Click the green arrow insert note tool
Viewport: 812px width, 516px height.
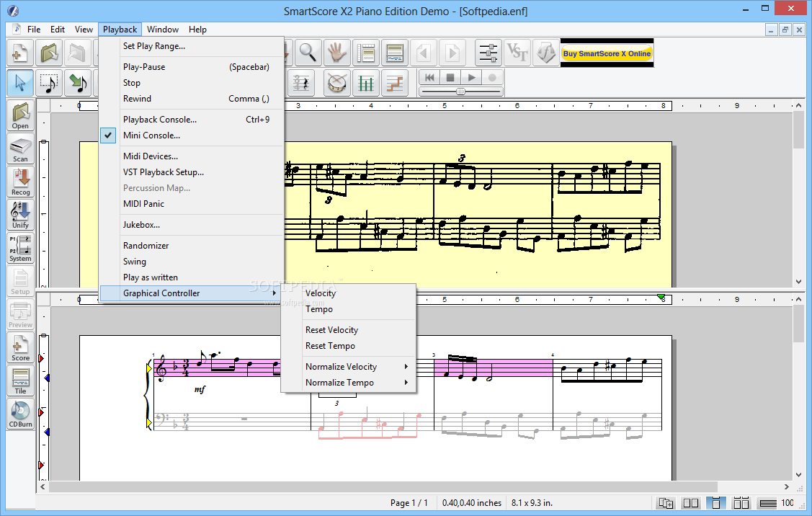point(79,83)
